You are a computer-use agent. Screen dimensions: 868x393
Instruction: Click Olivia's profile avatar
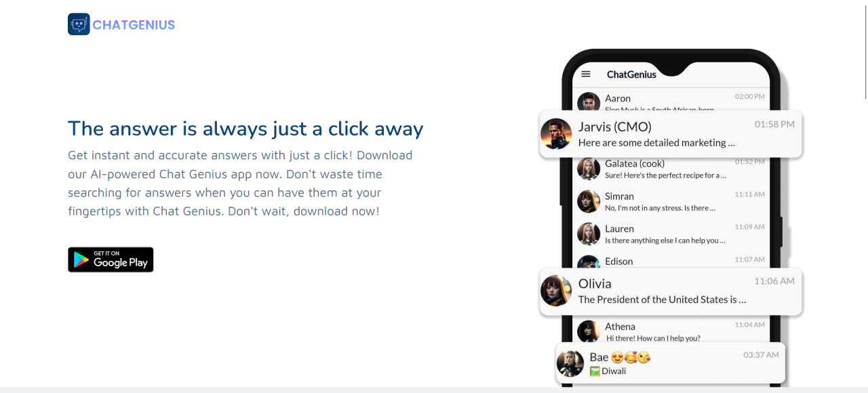(x=556, y=291)
